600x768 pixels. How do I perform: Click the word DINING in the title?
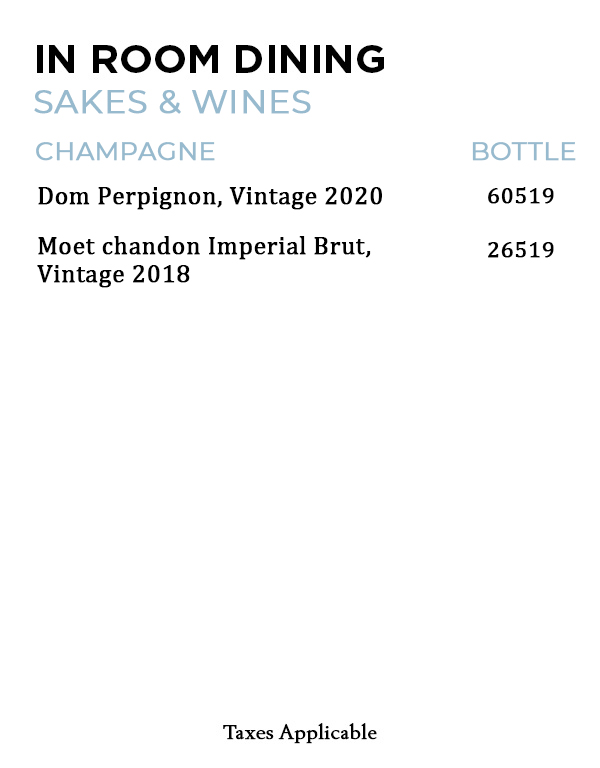tap(309, 59)
